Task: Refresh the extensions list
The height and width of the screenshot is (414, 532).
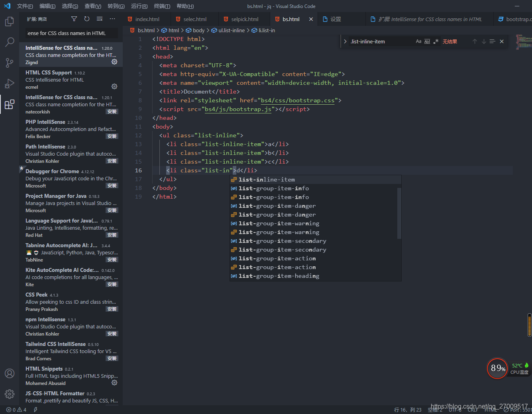Action: [x=87, y=19]
